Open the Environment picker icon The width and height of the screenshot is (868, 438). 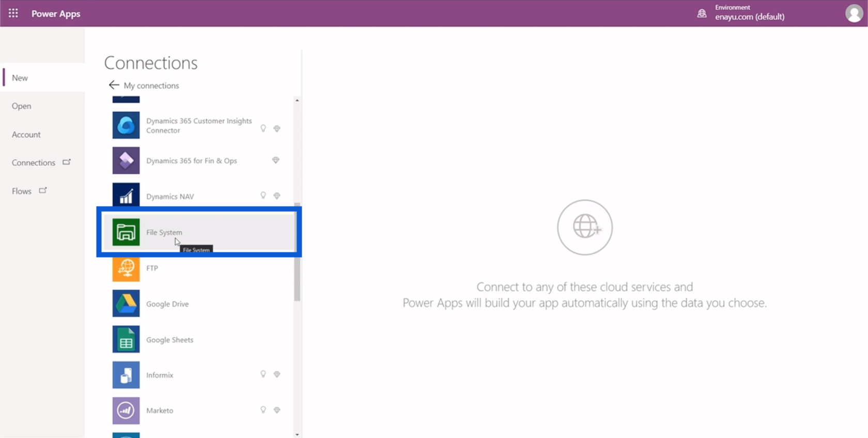[x=702, y=13]
